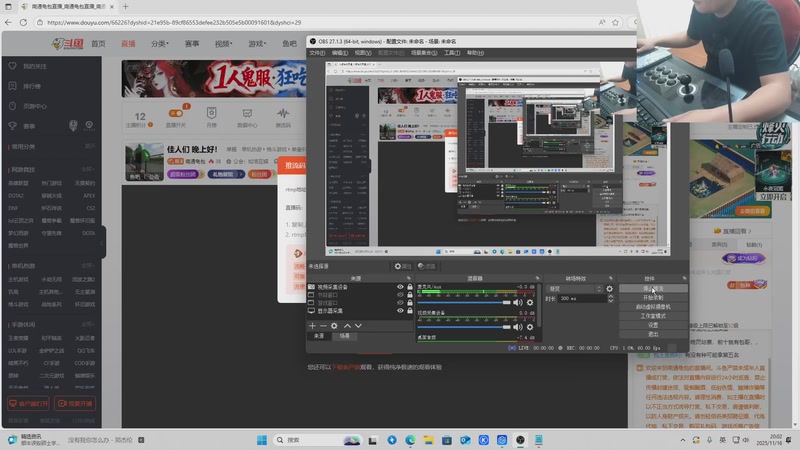Collapse the Douyu left sidebar with its handle

tap(103, 243)
